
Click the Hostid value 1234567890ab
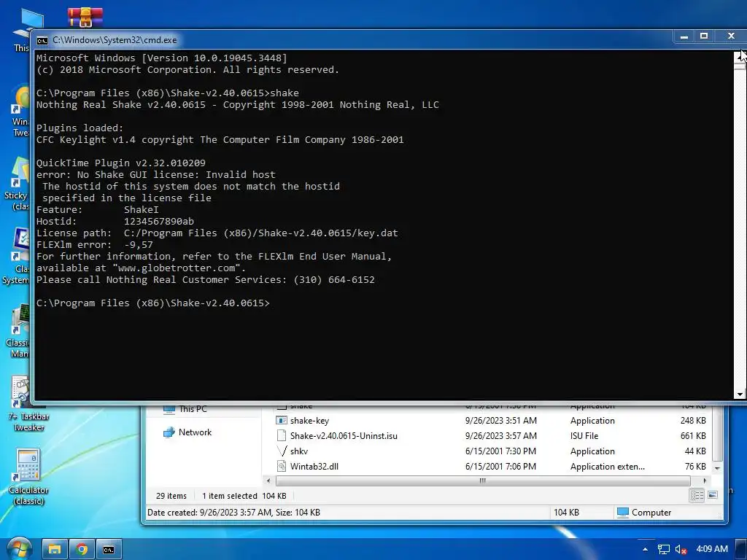pos(158,222)
